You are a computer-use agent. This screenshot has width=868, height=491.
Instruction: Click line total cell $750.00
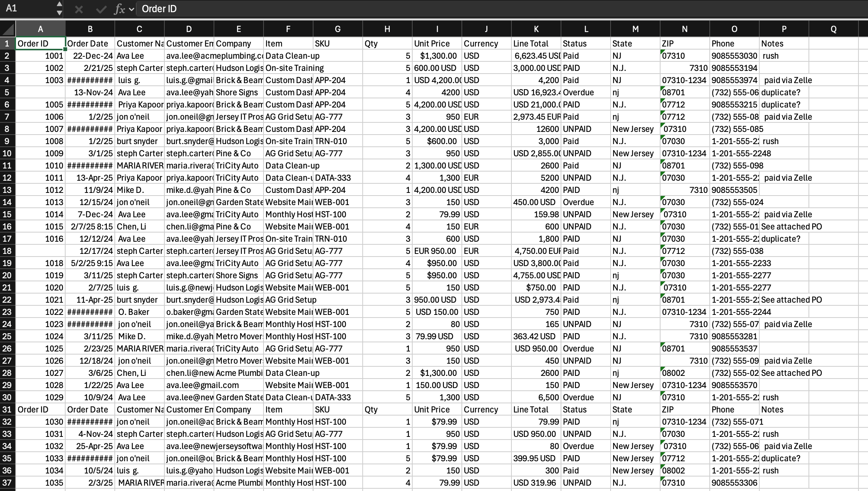coord(536,287)
